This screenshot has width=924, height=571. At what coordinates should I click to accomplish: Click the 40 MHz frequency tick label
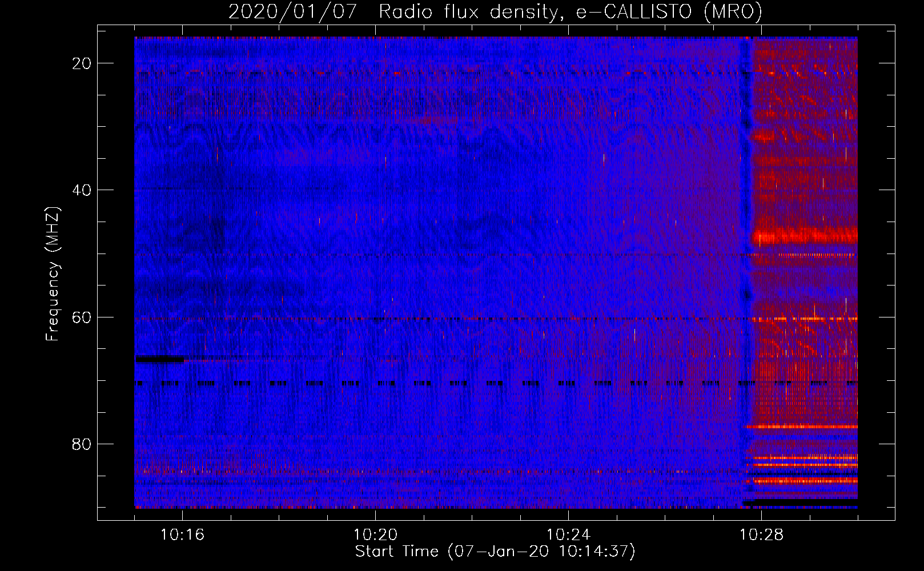coord(82,190)
